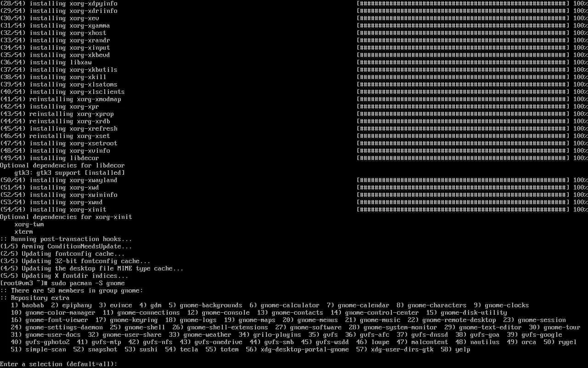Click the 'Enter a selection (default=all):' prompt line
588x368 pixels.
(x=59, y=364)
